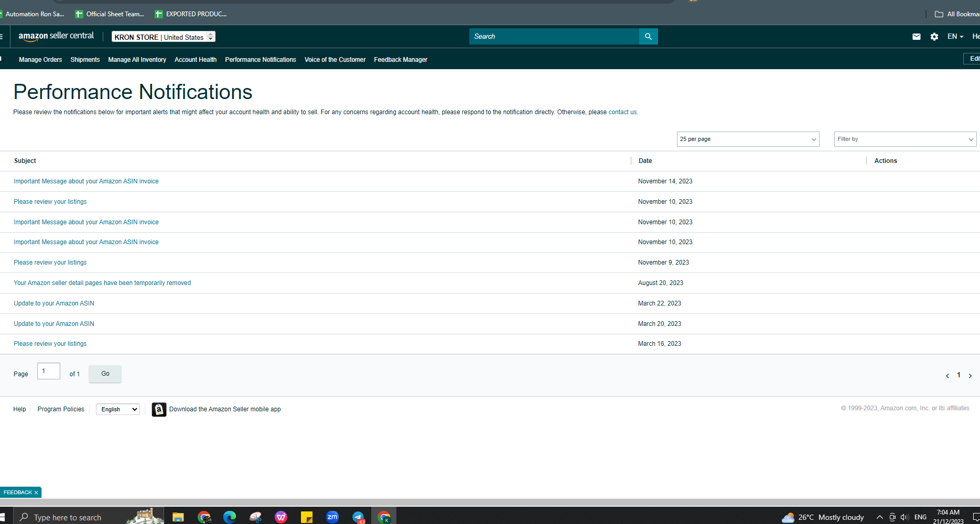Open Microsoft Edge from the taskbar

tap(230, 517)
